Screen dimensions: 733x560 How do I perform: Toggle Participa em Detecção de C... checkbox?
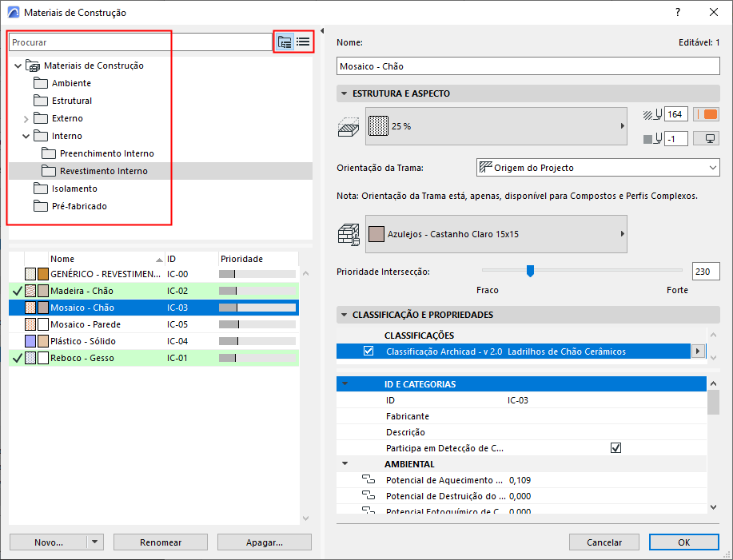pyautogui.click(x=615, y=448)
